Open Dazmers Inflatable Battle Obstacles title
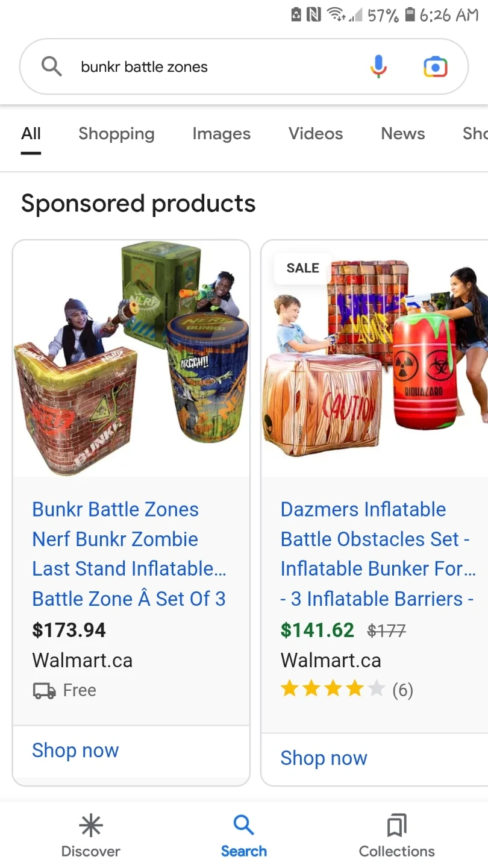Viewport: 488px width, 868px height. (378, 554)
